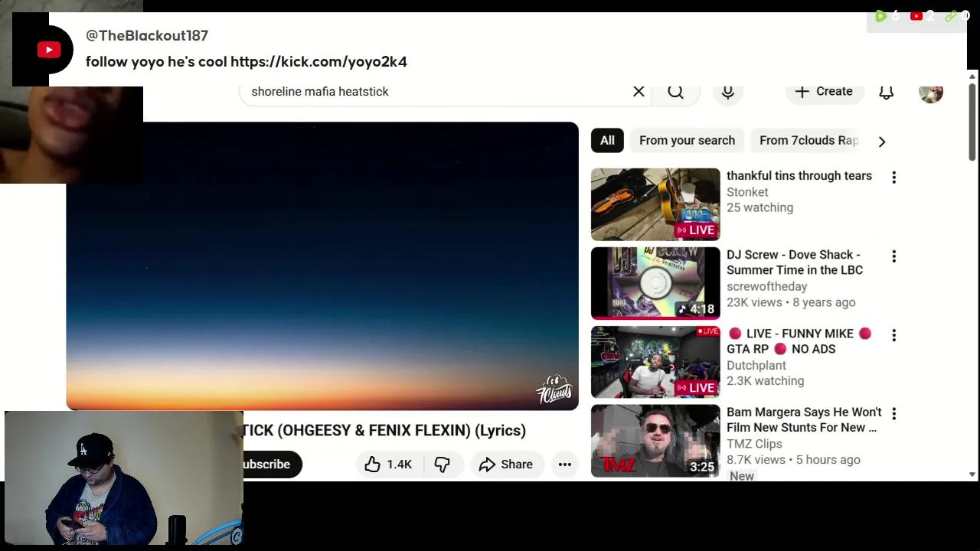The height and width of the screenshot is (551, 980).
Task: Open FUNNY MIKE GTA RP thumbnail
Action: [x=655, y=362]
